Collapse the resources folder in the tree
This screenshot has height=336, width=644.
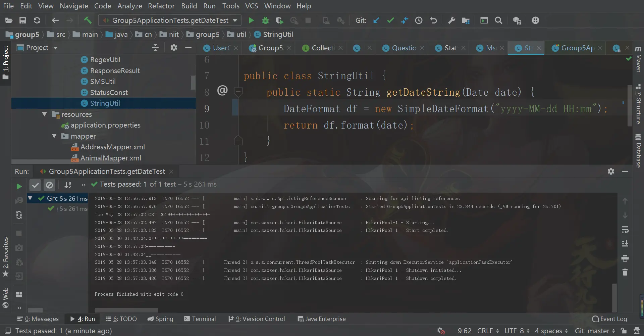pos(45,114)
